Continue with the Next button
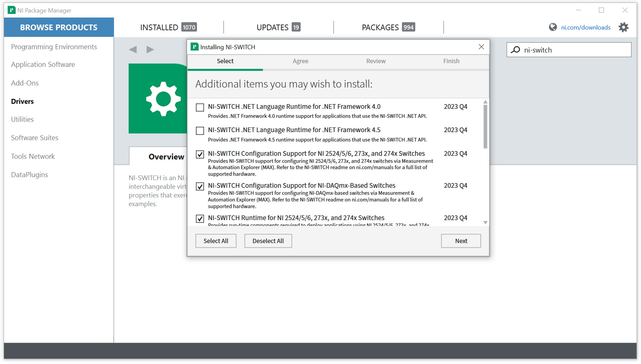Image resolution: width=641 pixels, height=364 pixels. pyautogui.click(x=461, y=241)
